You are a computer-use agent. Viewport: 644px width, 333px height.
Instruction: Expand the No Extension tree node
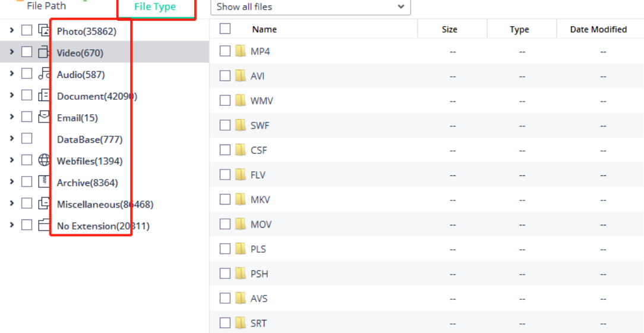tap(11, 225)
